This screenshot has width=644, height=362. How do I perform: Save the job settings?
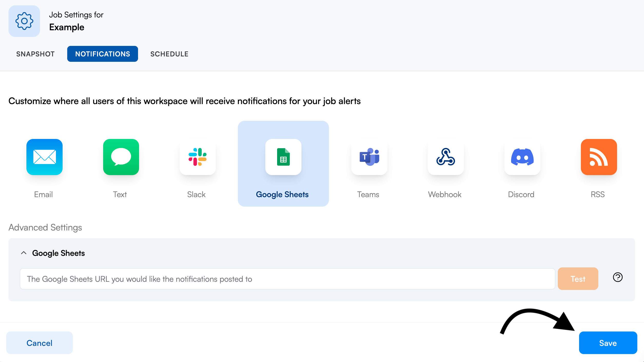pyautogui.click(x=608, y=343)
